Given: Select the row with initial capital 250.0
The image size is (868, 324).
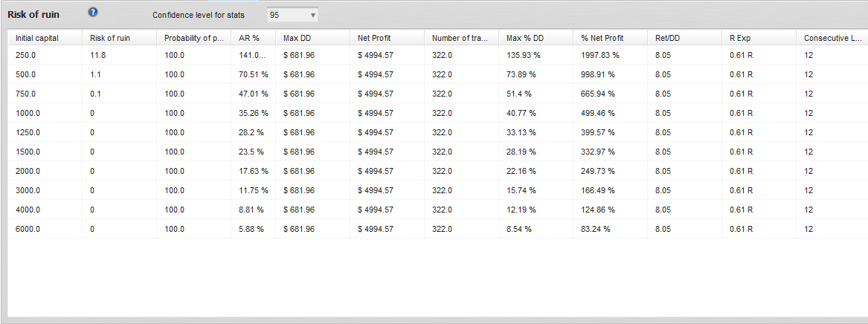Looking at the screenshot, I should [26, 55].
